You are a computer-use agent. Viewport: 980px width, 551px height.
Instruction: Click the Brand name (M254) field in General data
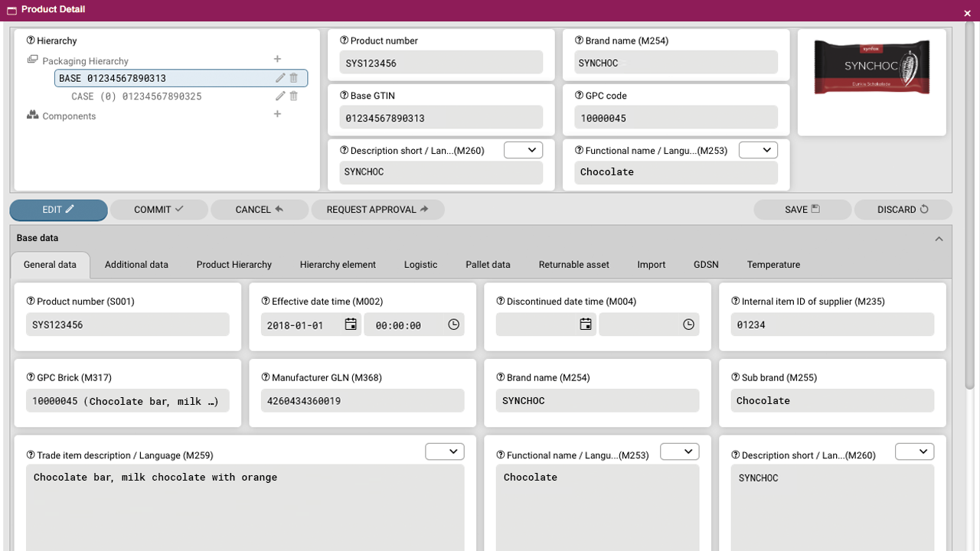tap(598, 401)
